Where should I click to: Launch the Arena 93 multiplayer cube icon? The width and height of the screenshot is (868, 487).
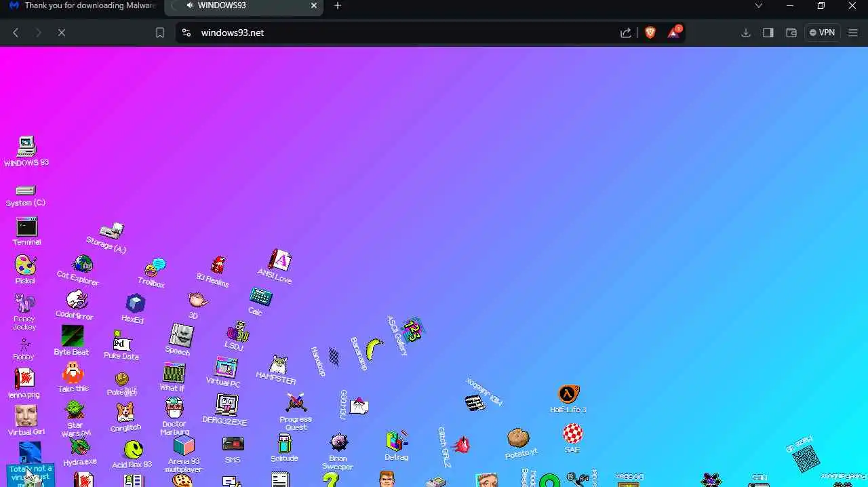point(184,446)
